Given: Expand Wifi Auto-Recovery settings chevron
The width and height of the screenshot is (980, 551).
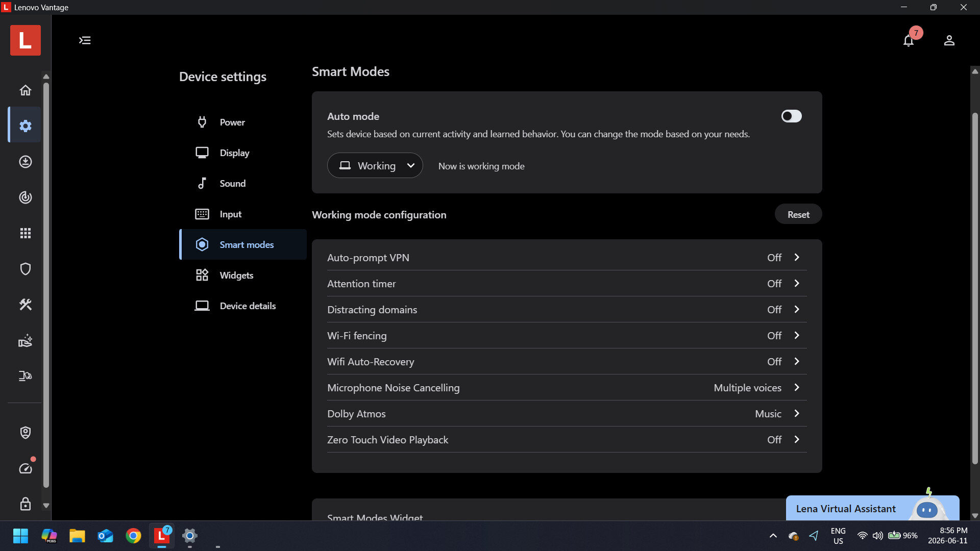Looking at the screenshot, I should (x=797, y=362).
